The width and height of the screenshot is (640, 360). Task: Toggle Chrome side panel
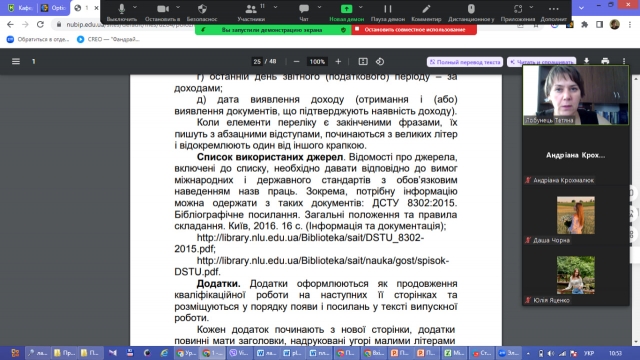point(599,24)
